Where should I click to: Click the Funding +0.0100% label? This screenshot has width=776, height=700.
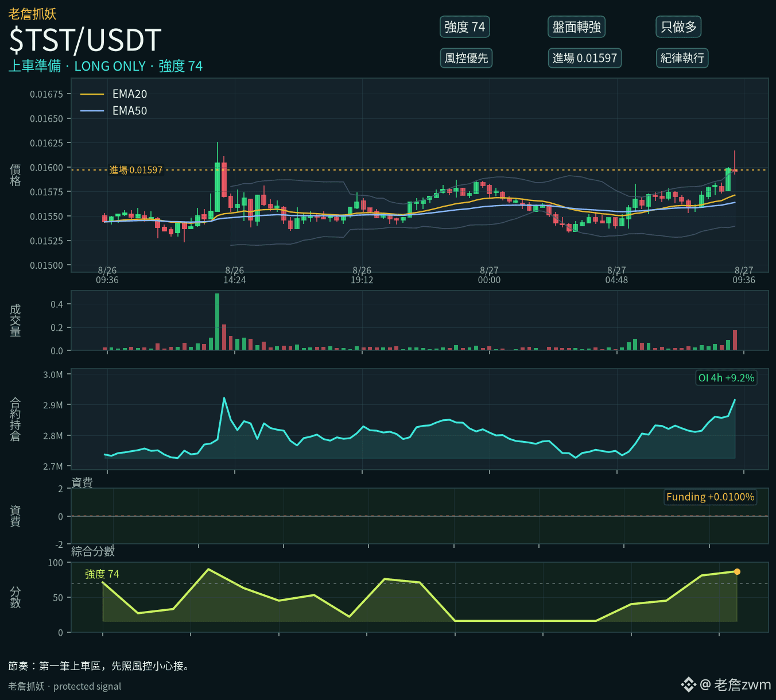point(710,497)
